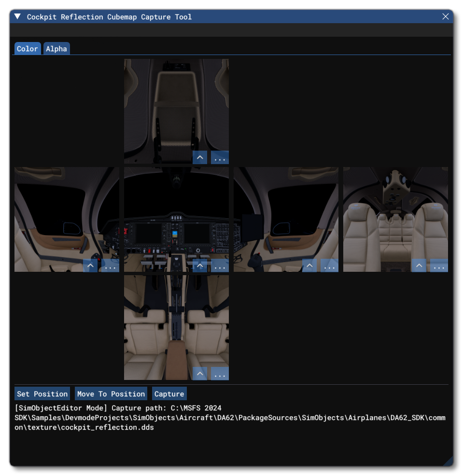
Task: Click the window title text Cockpit Reflection Cubemap
Action: point(82,17)
